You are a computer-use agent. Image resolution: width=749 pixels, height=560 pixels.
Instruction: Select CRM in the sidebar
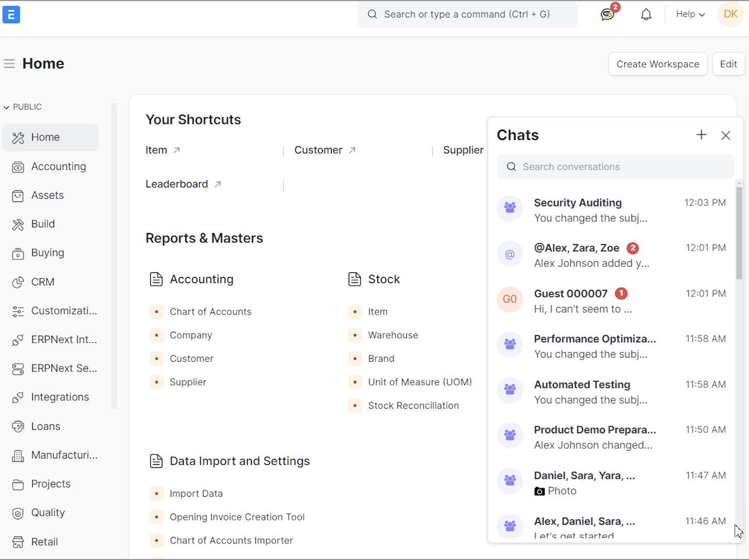50,282
